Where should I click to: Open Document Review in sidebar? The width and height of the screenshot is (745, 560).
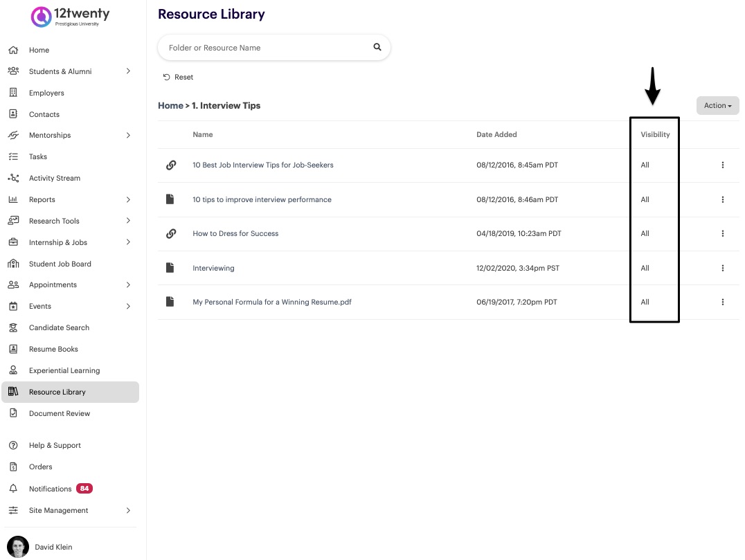pyautogui.click(x=60, y=413)
